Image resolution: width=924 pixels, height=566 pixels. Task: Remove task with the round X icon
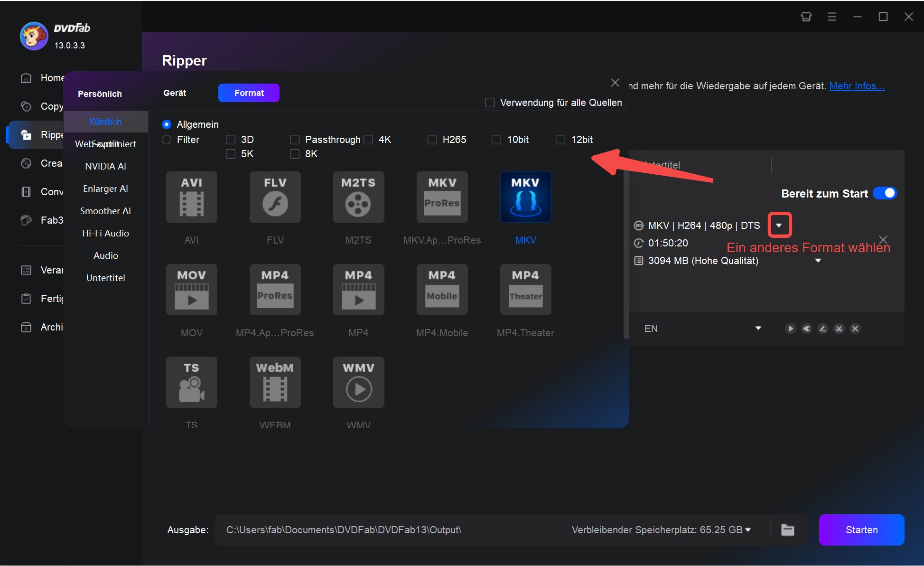[855, 329]
